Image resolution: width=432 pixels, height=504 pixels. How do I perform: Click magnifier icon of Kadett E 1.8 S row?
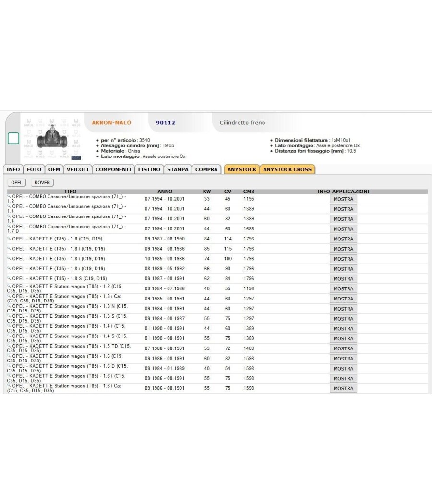pyautogui.click(x=9, y=278)
